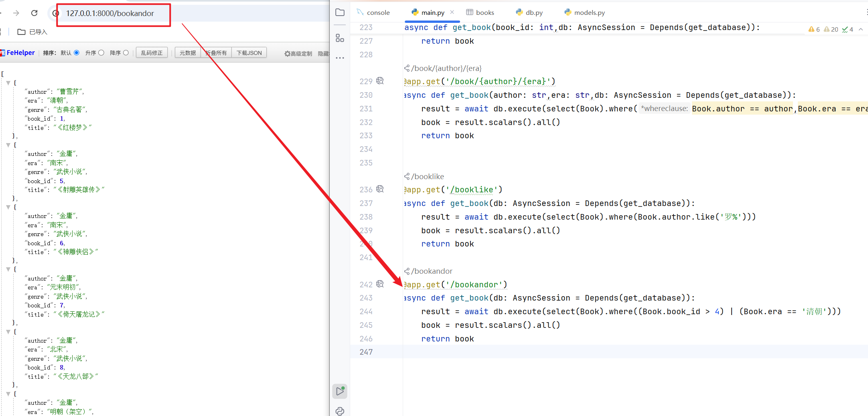This screenshot has width=868, height=416.
Task: Open the Services run icon in sidebar
Action: [x=340, y=391]
